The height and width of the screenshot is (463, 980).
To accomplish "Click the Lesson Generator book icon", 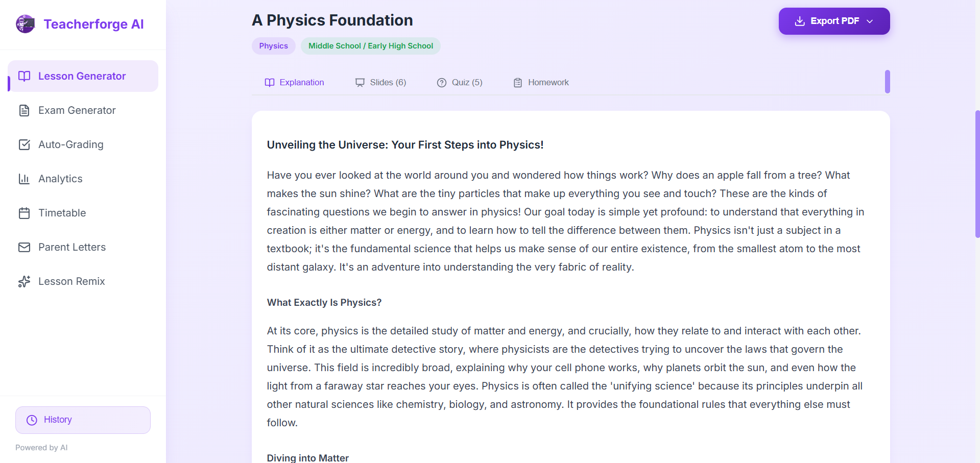I will tap(24, 76).
